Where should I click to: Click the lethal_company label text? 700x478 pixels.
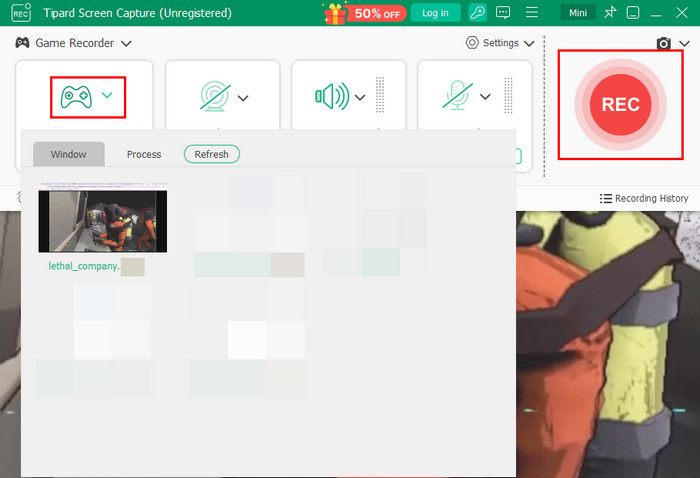point(84,266)
